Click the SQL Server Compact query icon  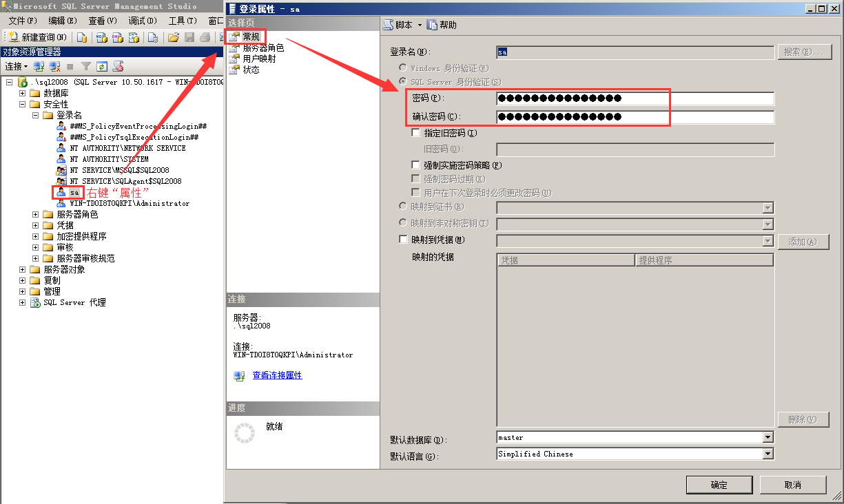(x=154, y=37)
